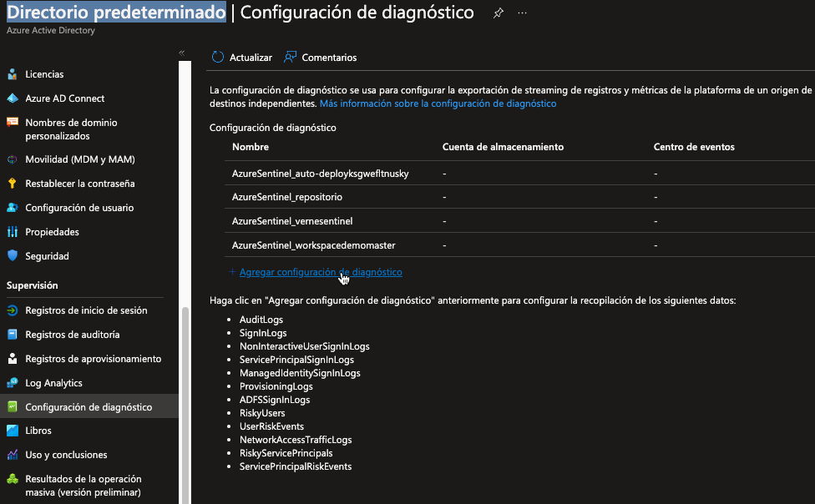Select AzureSentinel_repositorio row

click(287, 197)
